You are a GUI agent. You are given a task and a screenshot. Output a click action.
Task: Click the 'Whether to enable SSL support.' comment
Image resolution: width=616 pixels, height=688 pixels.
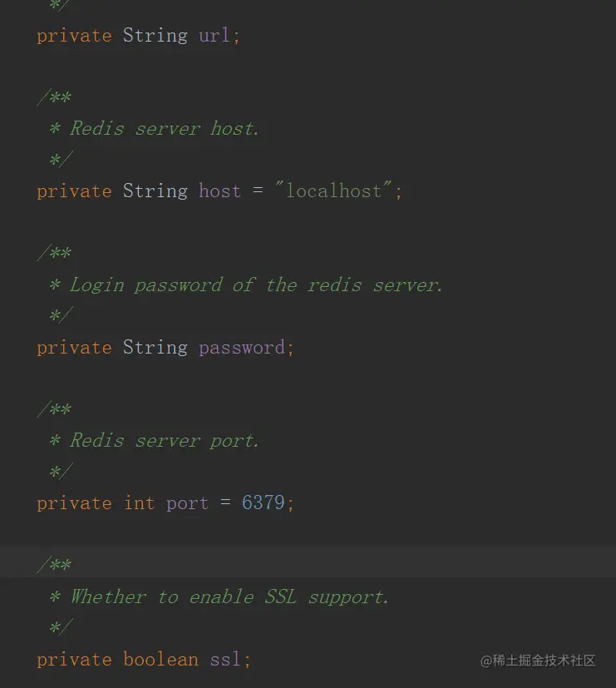229,597
